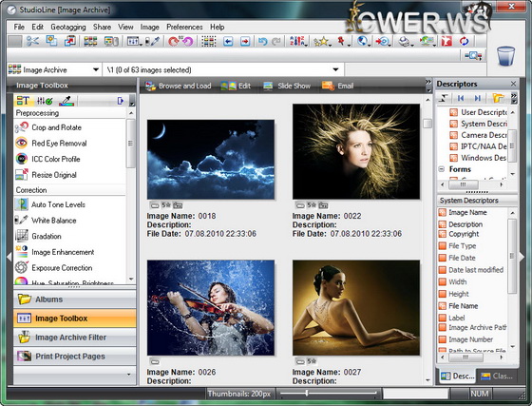Click the star rating toolbar icon

tap(321, 42)
